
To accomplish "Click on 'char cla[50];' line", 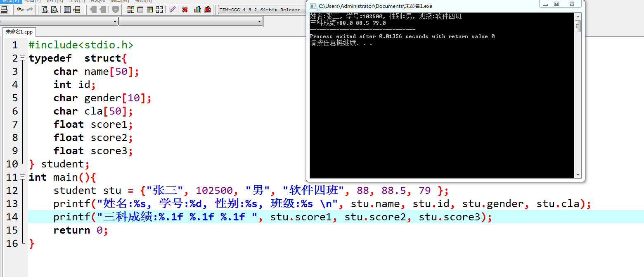I will [x=93, y=111].
